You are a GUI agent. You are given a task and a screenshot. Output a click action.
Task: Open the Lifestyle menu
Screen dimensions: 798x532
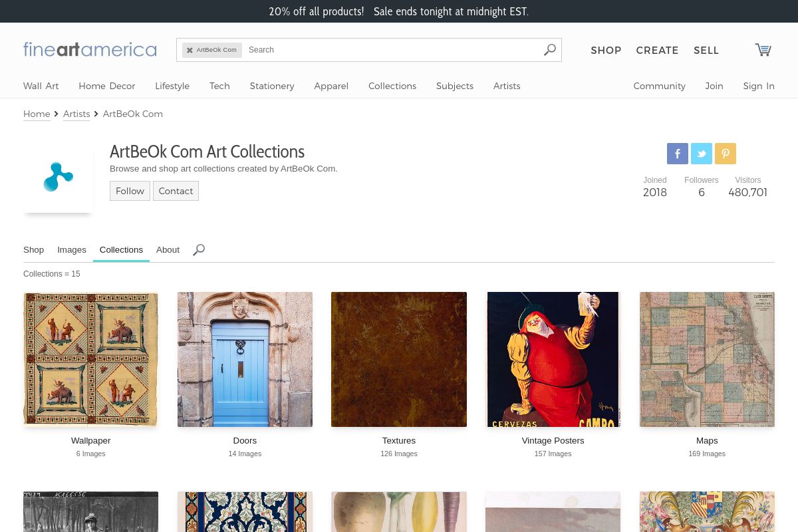pyautogui.click(x=172, y=86)
